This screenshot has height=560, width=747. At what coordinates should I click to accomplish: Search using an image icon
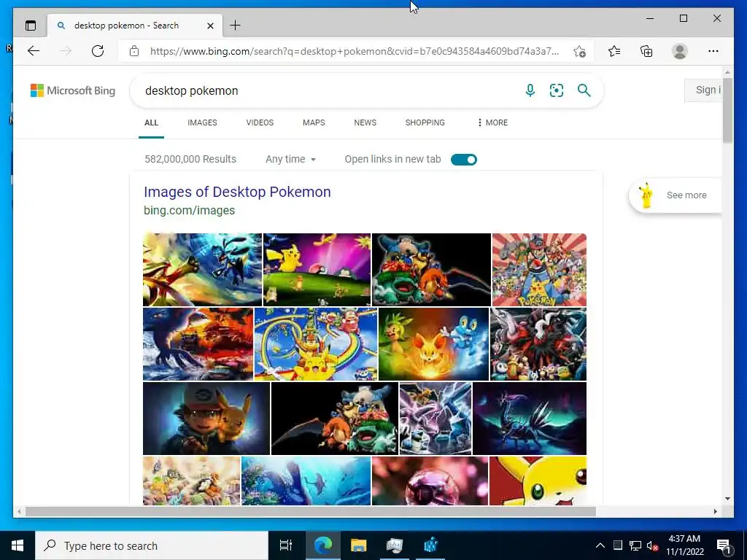[557, 90]
